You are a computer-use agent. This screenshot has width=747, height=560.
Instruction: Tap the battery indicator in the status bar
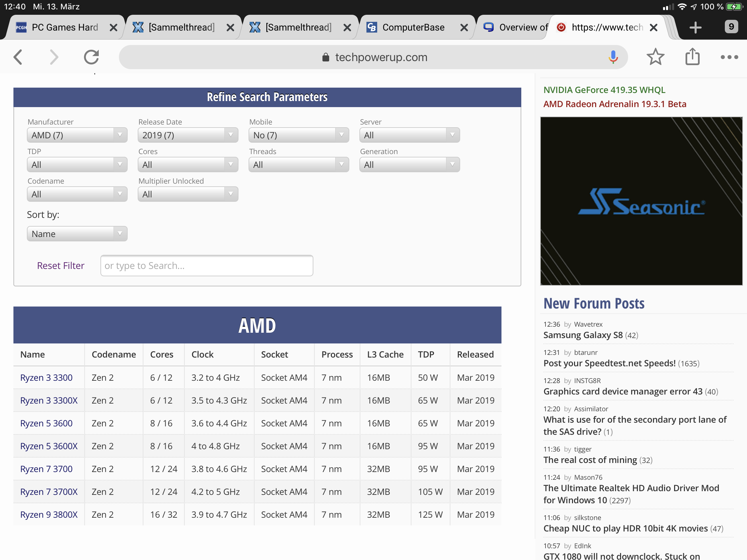(x=734, y=6)
